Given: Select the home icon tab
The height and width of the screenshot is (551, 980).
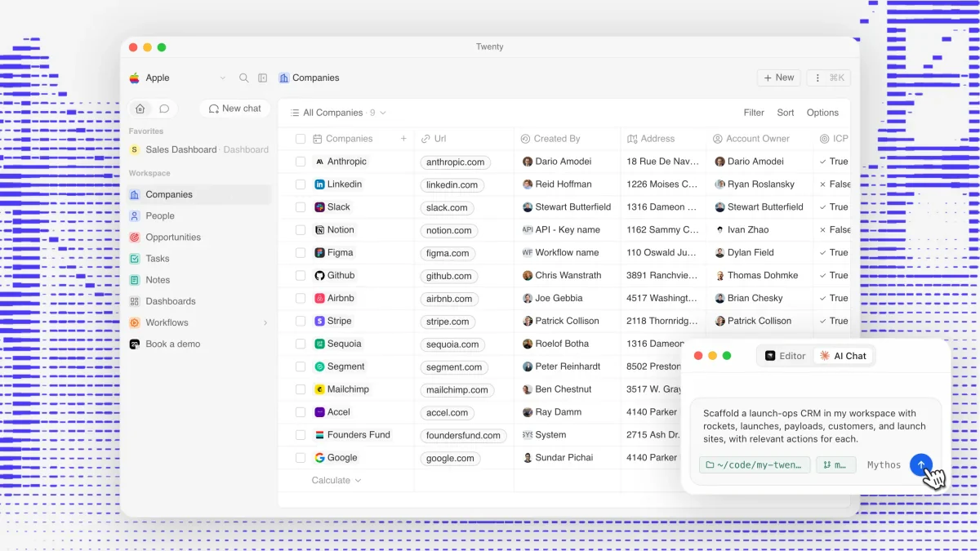Looking at the screenshot, I should [x=140, y=109].
